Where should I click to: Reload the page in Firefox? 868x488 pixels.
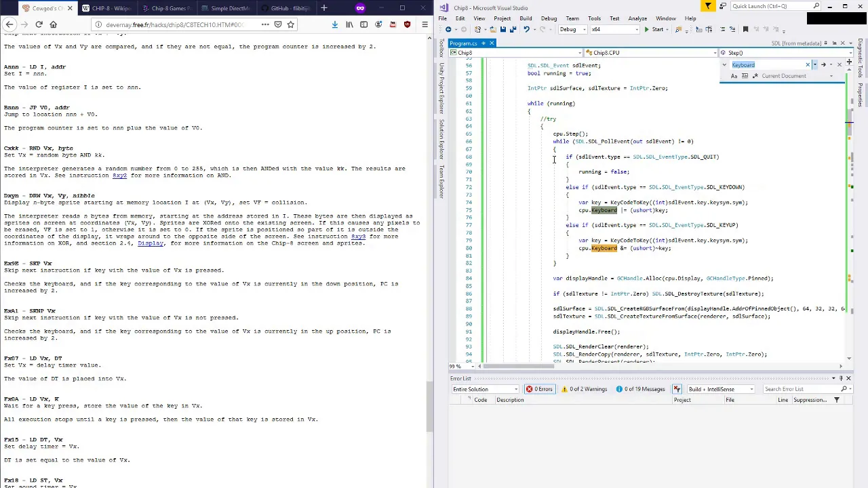39,24
